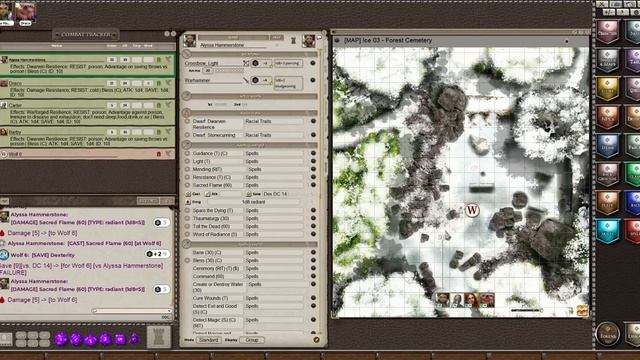Click targeting icon on Draco tracker row
This screenshot has width=640, height=360.
coord(168,83)
